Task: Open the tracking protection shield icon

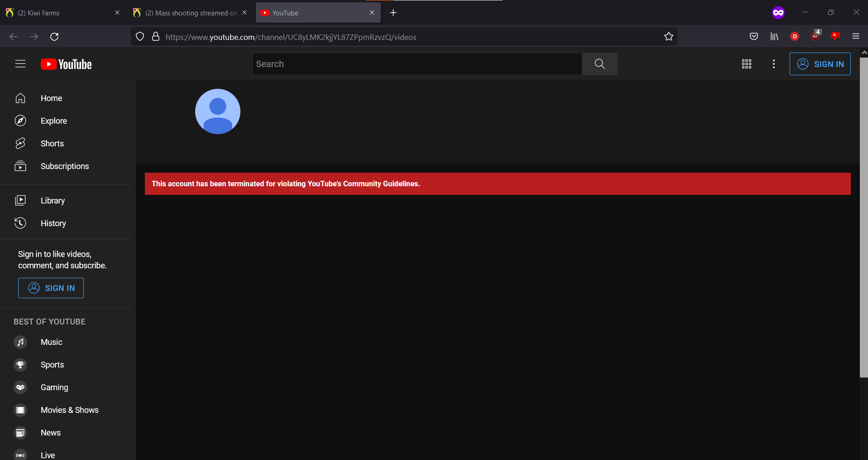Action: tap(140, 37)
